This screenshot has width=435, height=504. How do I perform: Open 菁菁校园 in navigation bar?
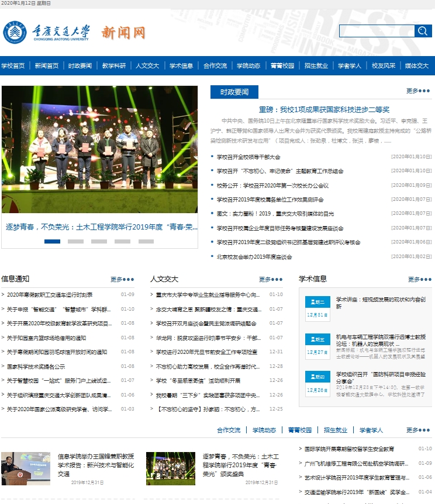pos(282,65)
